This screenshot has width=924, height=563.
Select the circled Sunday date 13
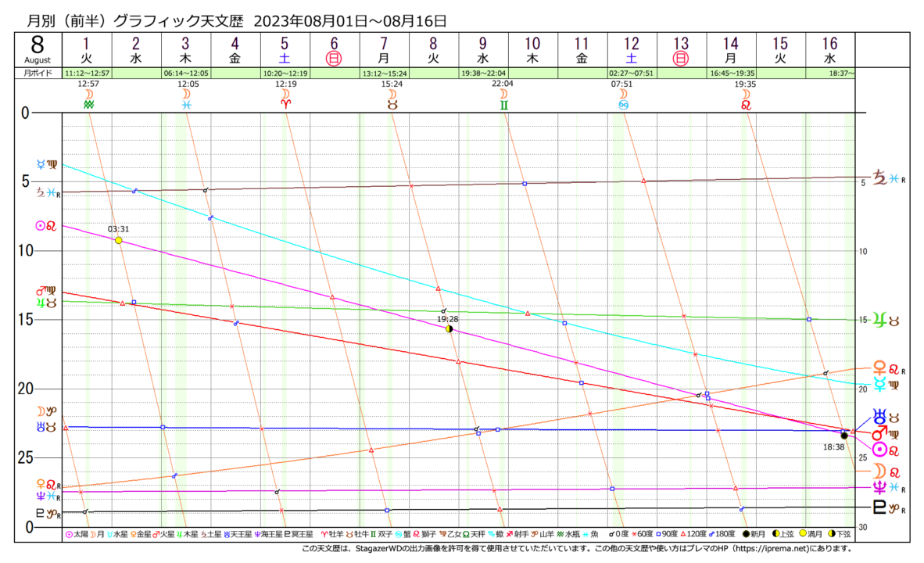tap(681, 58)
